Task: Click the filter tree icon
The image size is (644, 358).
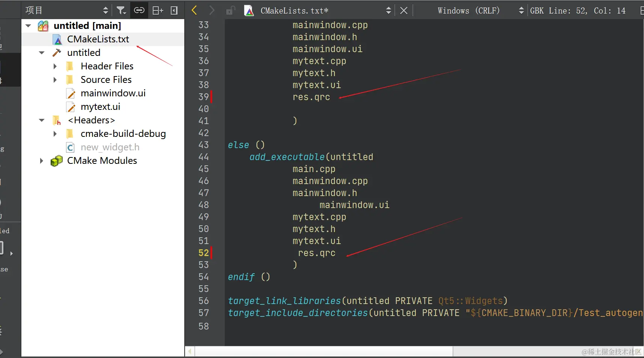Action: coord(121,10)
